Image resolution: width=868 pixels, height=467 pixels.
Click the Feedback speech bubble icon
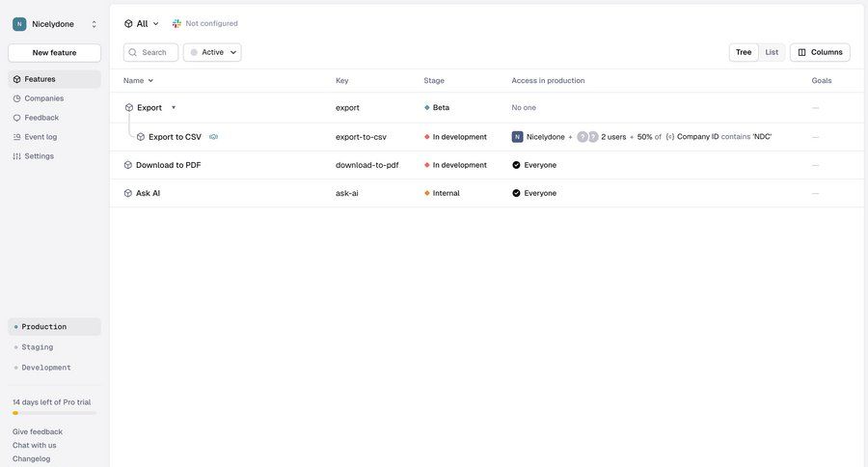pyautogui.click(x=16, y=118)
